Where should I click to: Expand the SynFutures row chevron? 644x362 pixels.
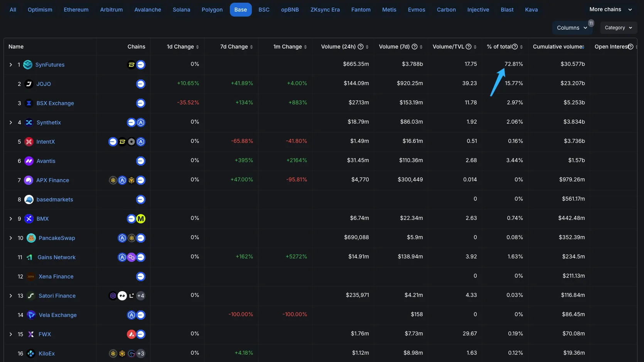coord(11,65)
